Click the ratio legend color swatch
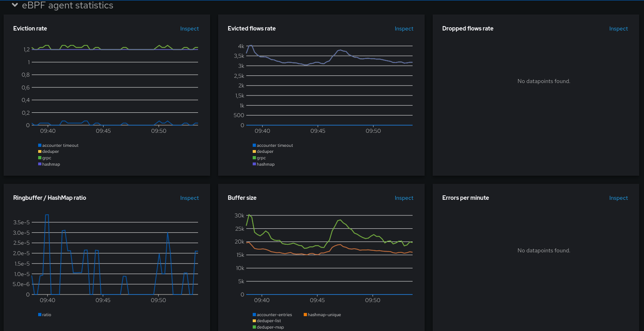The image size is (644, 331). [40, 315]
